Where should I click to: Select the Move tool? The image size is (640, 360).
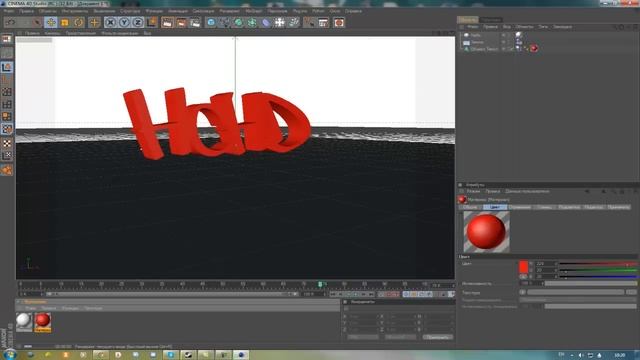(51, 22)
